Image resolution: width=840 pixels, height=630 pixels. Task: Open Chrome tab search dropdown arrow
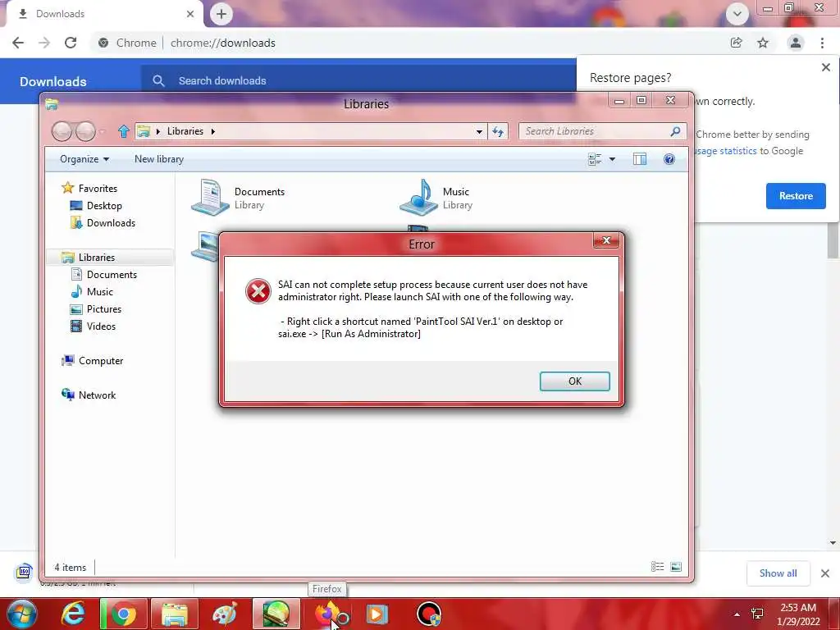click(x=737, y=14)
